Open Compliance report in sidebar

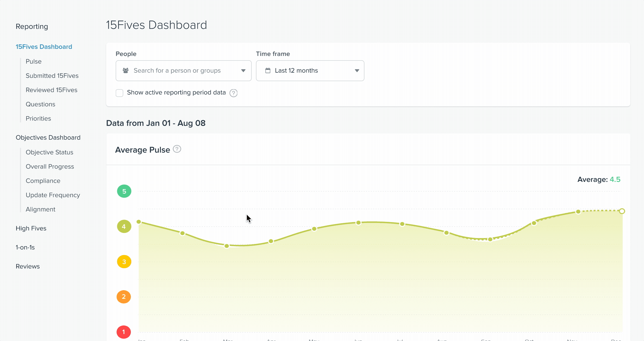coord(43,181)
